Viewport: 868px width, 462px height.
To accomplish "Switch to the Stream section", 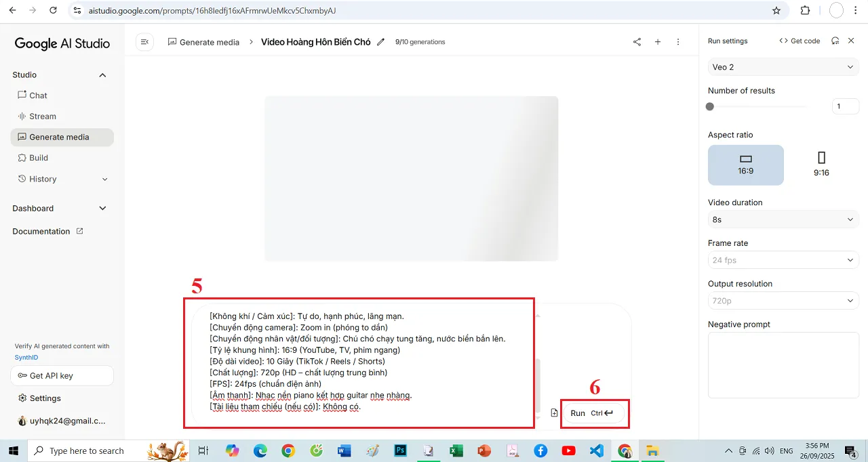I will point(43,116).
